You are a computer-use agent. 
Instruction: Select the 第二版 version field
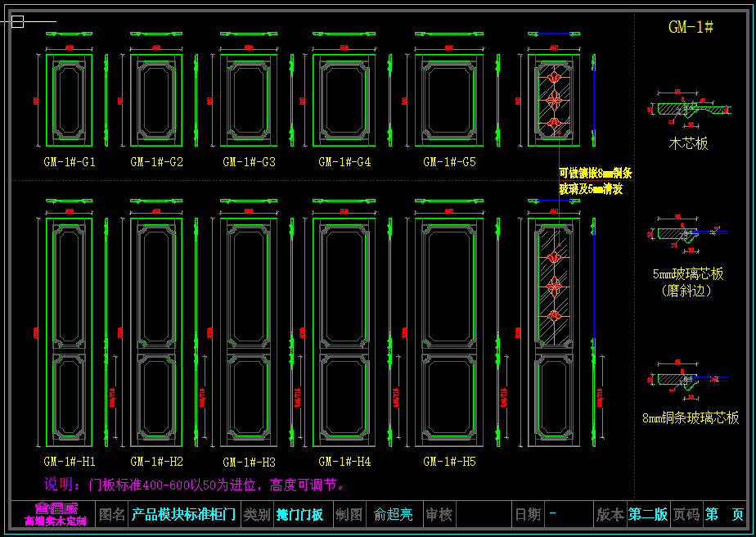[x=648, y=515]
